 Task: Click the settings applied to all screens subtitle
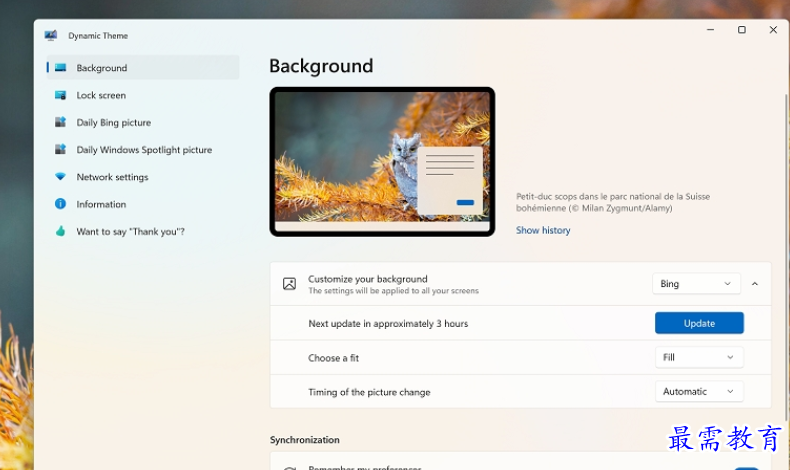coord(393,291)
